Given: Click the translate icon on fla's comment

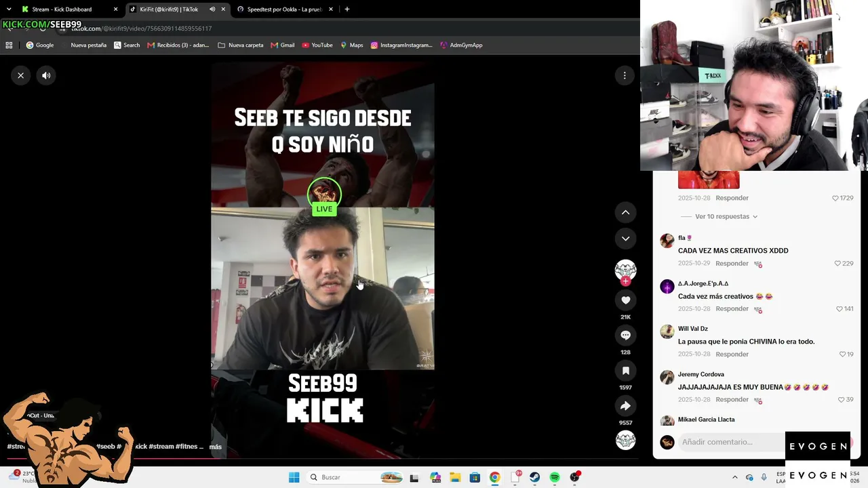Looking at the screenshot, I should point(758,264).
